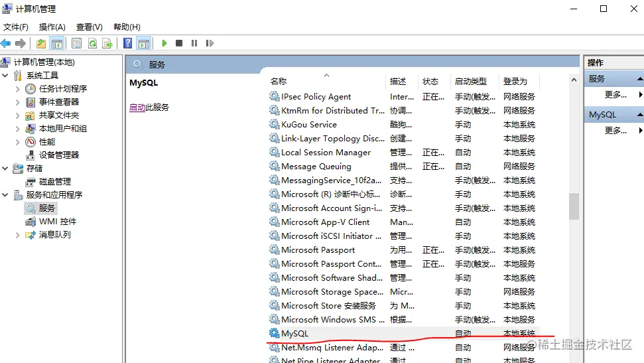
Task: Select WMI 控件 in the tree
Action: pyautogui.click(x=58, y=222)
